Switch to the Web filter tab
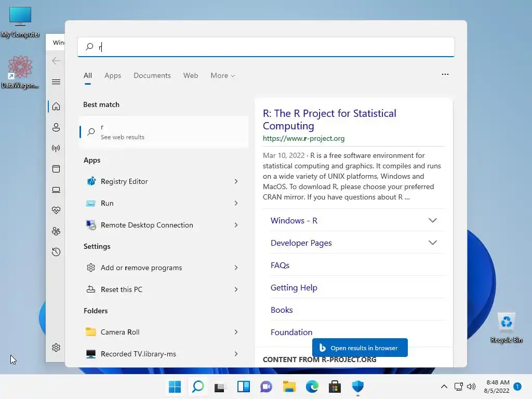532x399 pixels. point(191,76)
